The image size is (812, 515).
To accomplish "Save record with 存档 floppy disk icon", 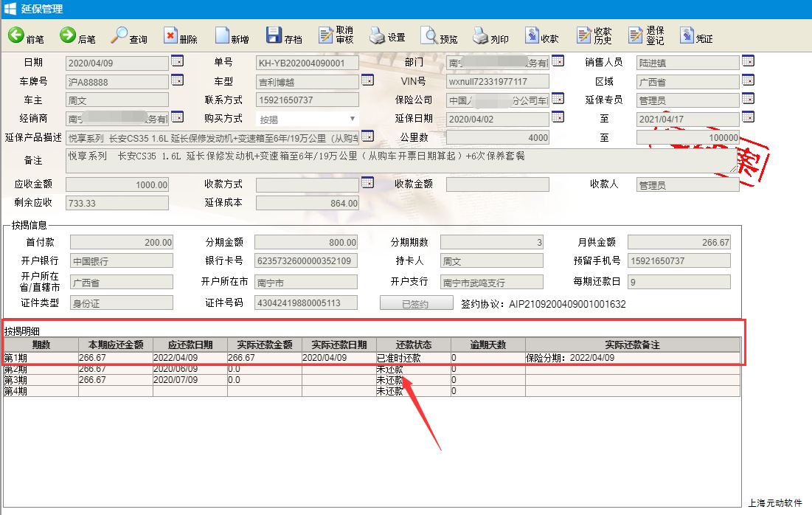I will coord(274,35).
